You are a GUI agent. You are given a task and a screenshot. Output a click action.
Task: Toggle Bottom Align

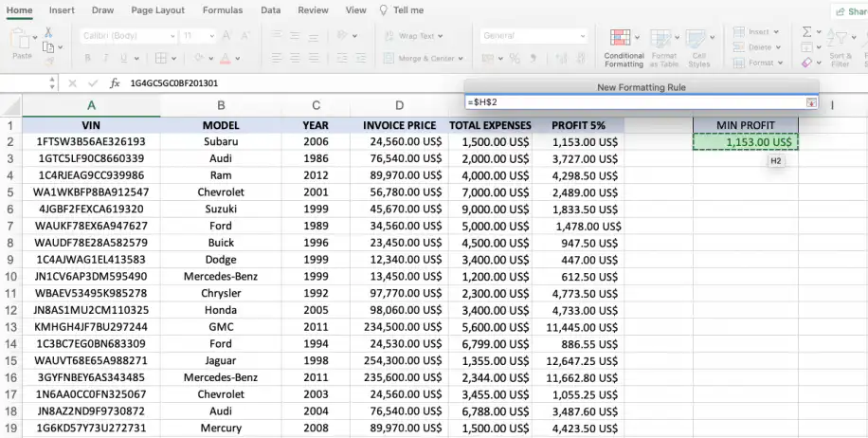[x=314, y=36]
